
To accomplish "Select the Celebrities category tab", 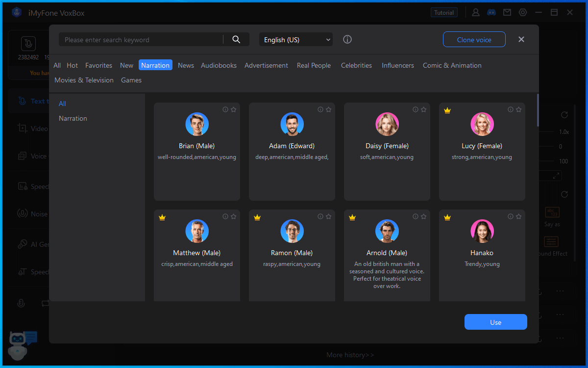I will coord(356,65).
